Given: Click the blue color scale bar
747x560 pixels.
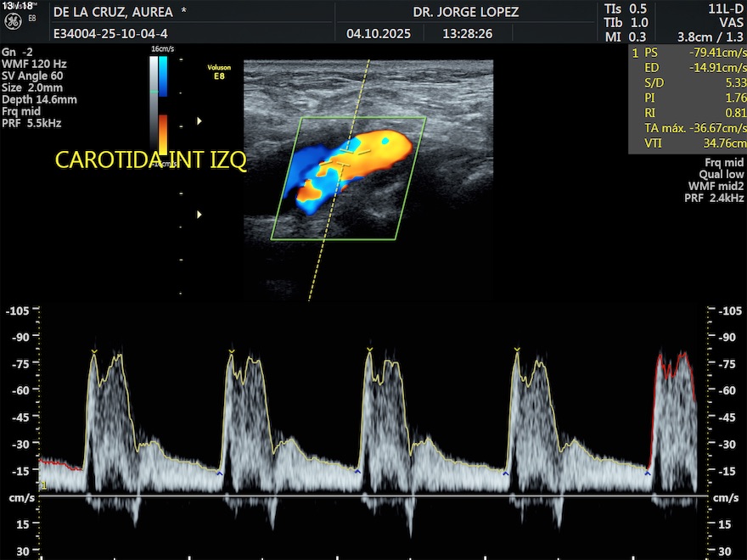Looking at the screenshot, I should (162, 76).
